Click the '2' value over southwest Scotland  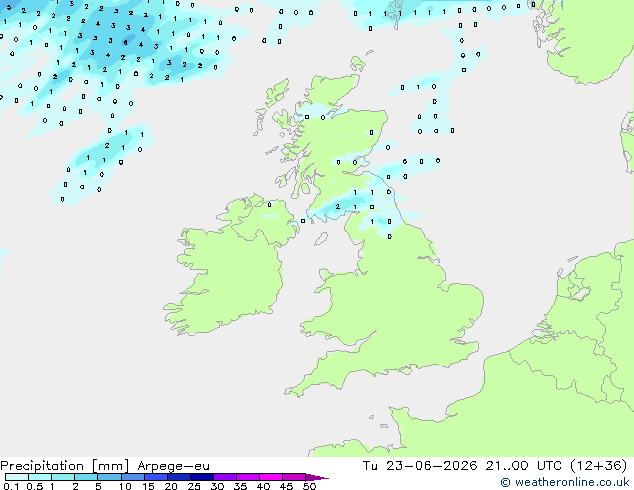tap(338, 207)
